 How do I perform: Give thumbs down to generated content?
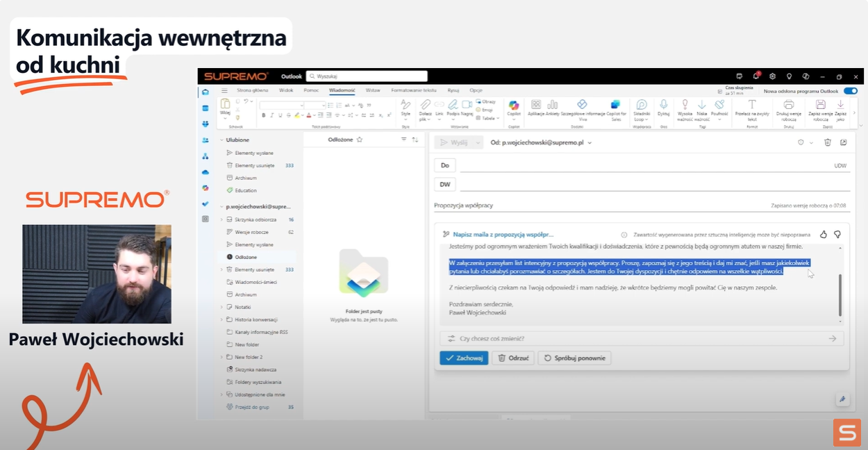click(x=837, y=235)
